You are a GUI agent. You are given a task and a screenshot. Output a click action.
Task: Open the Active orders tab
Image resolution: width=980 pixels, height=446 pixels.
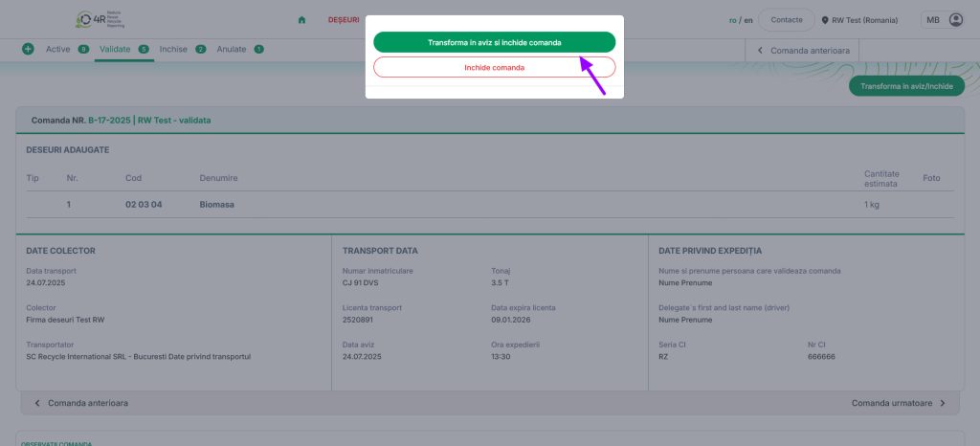click(58, 49)
